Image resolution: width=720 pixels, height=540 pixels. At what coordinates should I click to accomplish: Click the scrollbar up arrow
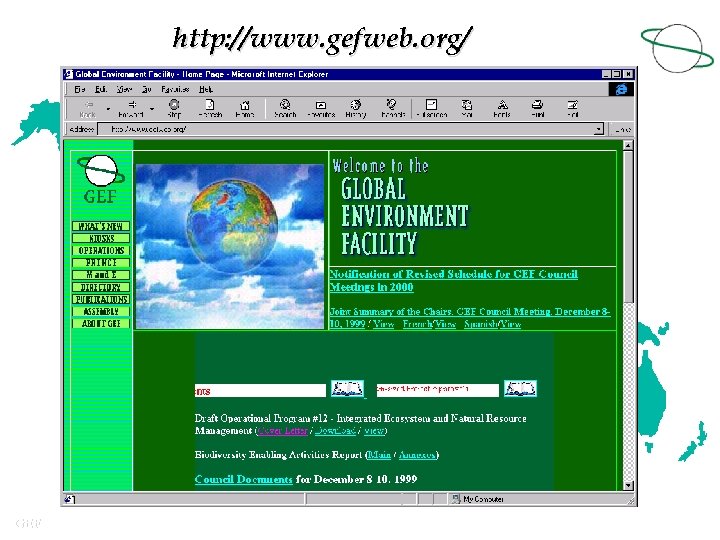coord(628,146)
